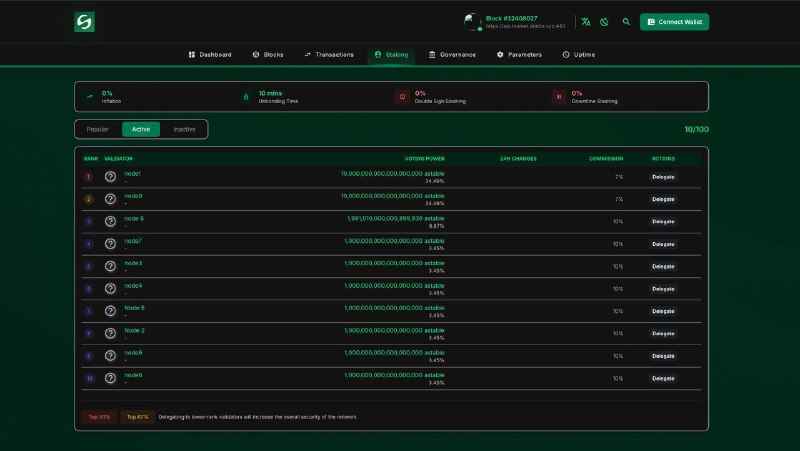Click Downtime Slashing pause icon
The width and height of the screenshot is (800, 451).
pos(559,96)
